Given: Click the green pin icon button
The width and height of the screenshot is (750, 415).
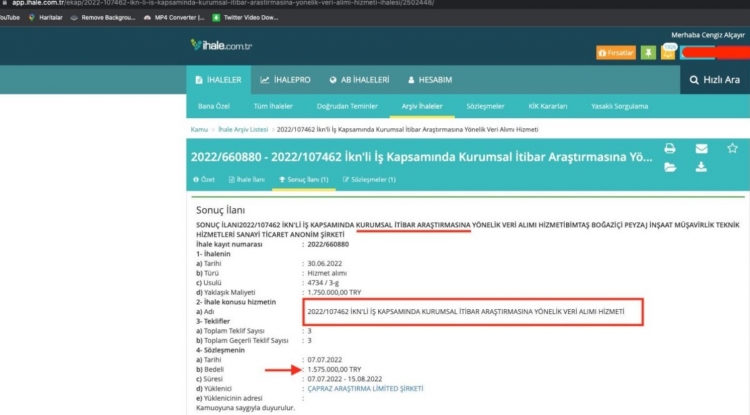Looking at the screenshot, I should click(648, 51).
